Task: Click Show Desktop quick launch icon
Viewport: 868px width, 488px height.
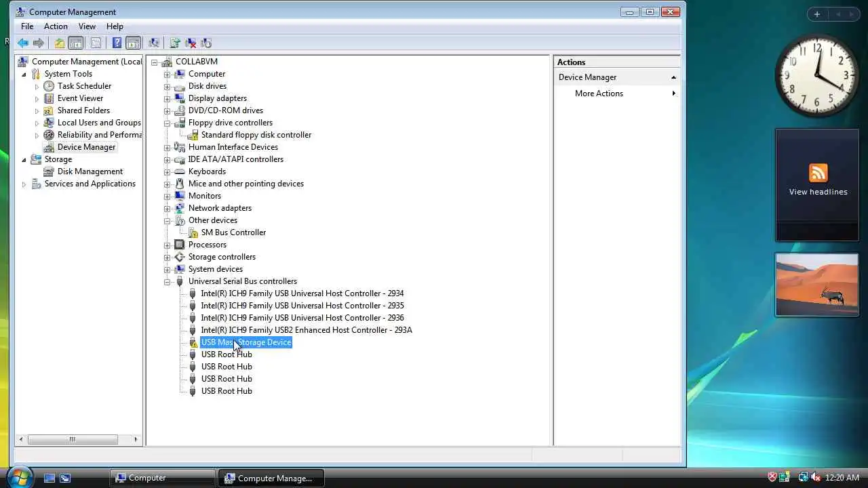Action: pos(50,478)
